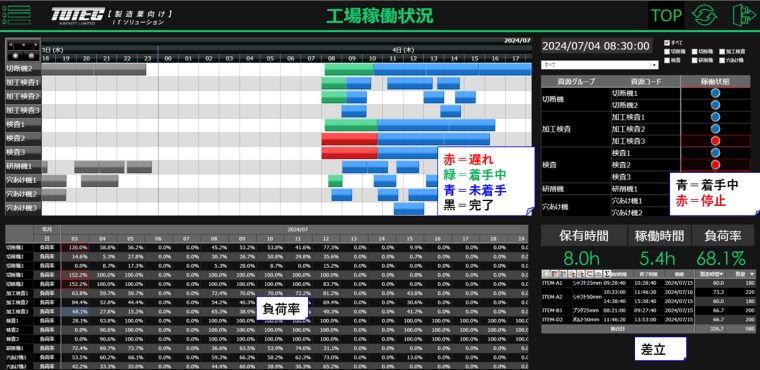The height and width of the screenshot is (370, 760).
Task: Select the green in-progress bar on 切断機2 row
Action: click(349, 69)
